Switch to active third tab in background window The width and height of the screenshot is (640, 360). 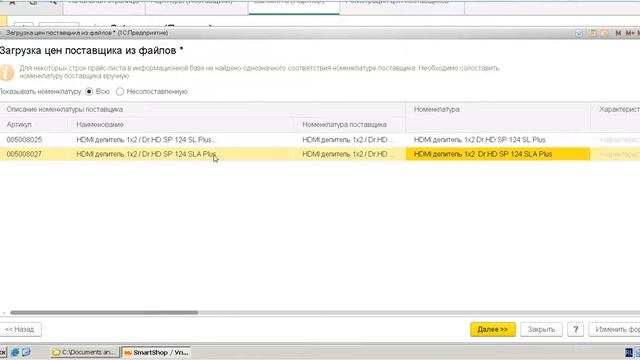tap(293, 7)
